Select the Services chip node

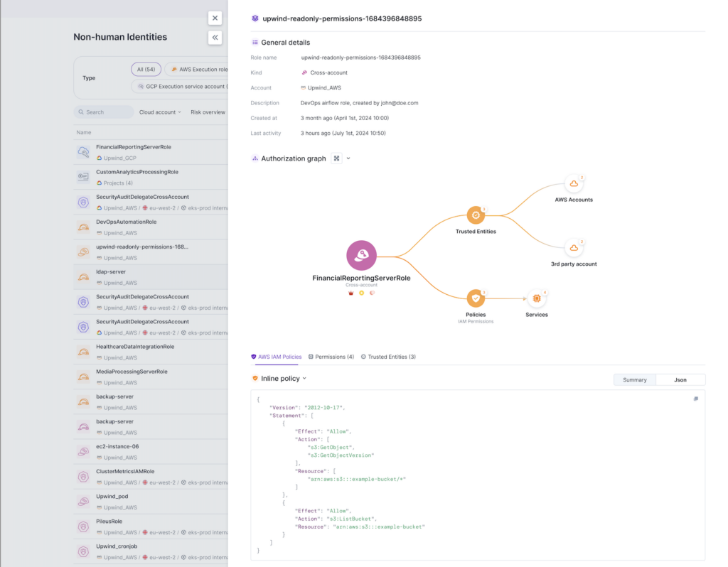point(537,298)
